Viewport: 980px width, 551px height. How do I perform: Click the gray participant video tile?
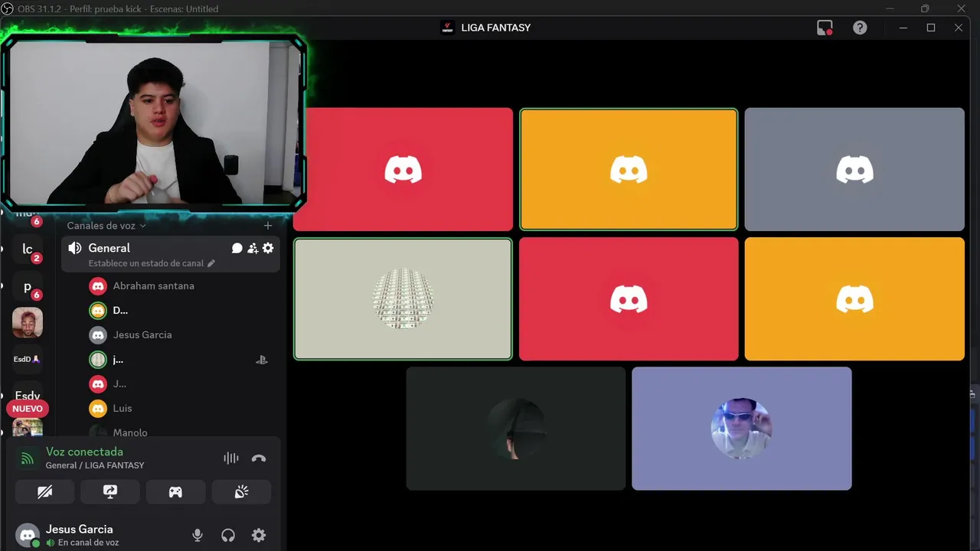(854, 169)
